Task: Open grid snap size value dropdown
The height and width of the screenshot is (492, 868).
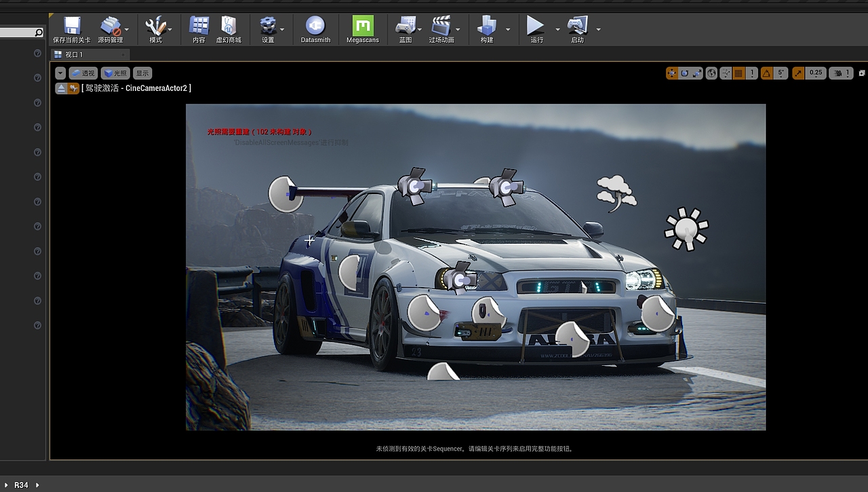Action: pos(751,73)
